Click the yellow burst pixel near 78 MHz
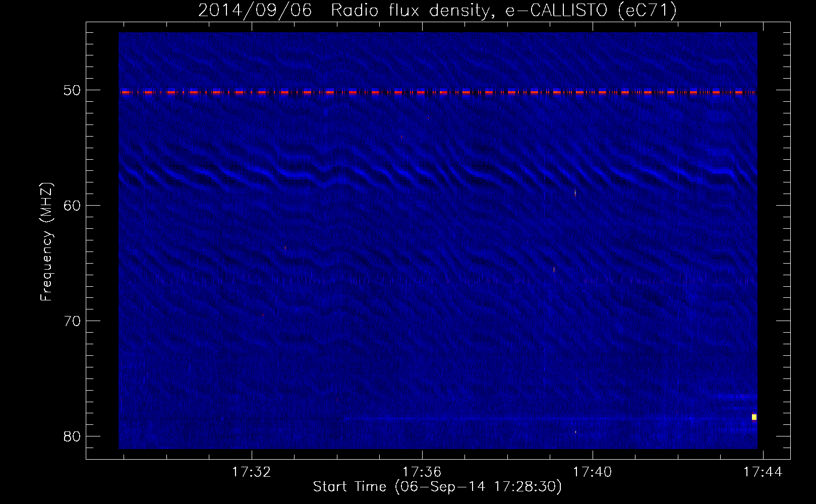Image resolution: width=816 pixels, height=504 pixels. point(754,417)
